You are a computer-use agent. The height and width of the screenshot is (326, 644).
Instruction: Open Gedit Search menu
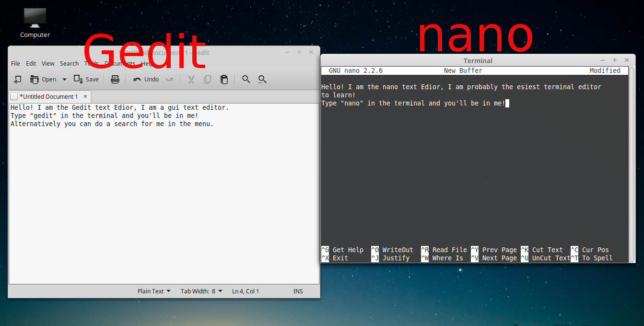(x=69, y=63)
